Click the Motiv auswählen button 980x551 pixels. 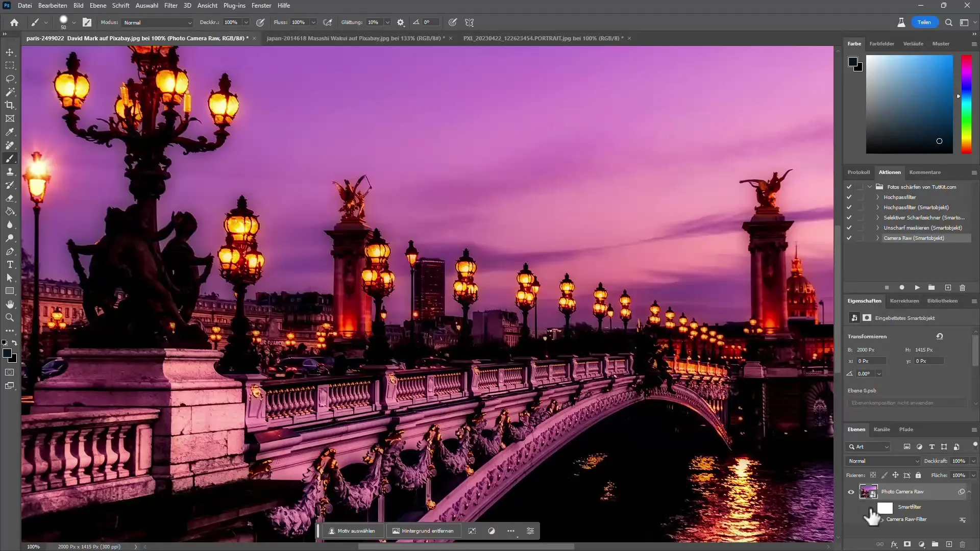point(351,531)
